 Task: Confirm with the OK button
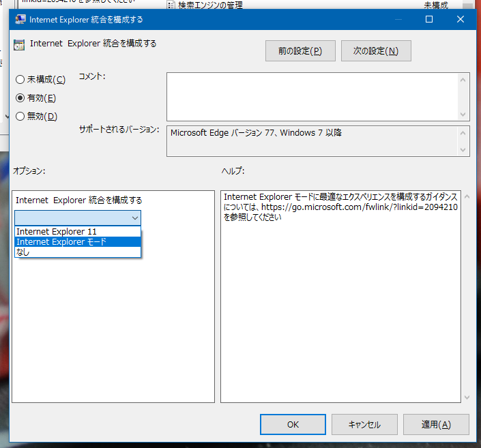(293, 424)
